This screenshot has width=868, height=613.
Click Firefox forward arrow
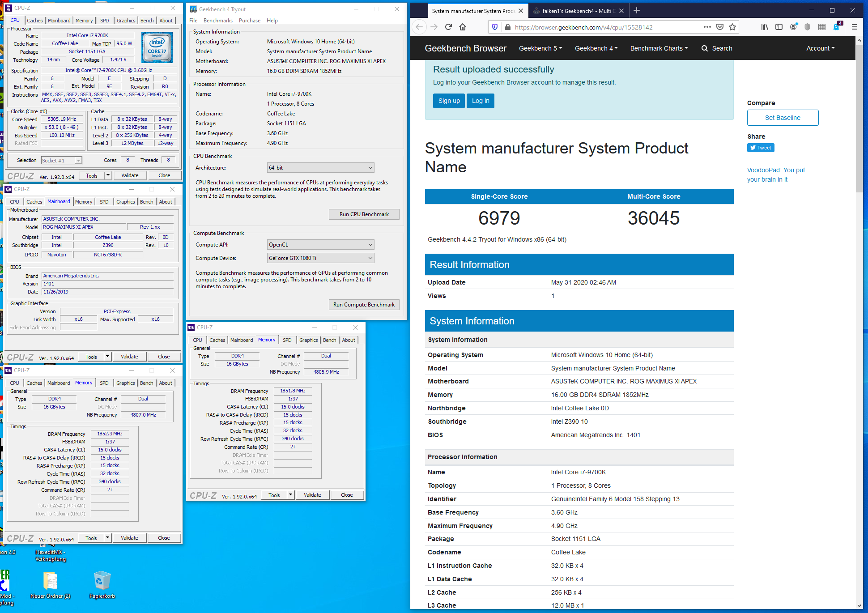point(434,27)
